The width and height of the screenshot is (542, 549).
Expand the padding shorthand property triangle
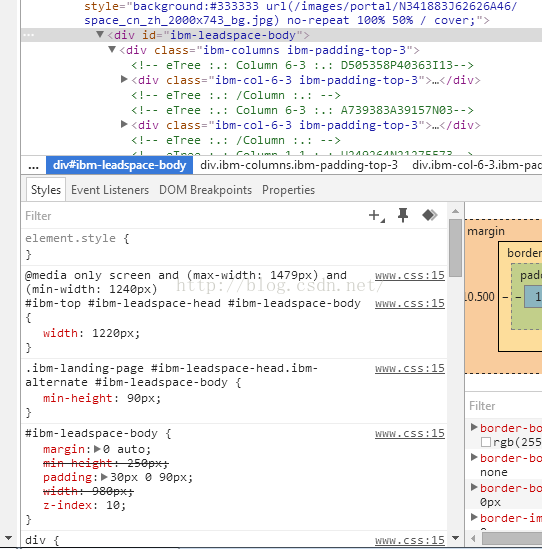click(x=104, y=477)
